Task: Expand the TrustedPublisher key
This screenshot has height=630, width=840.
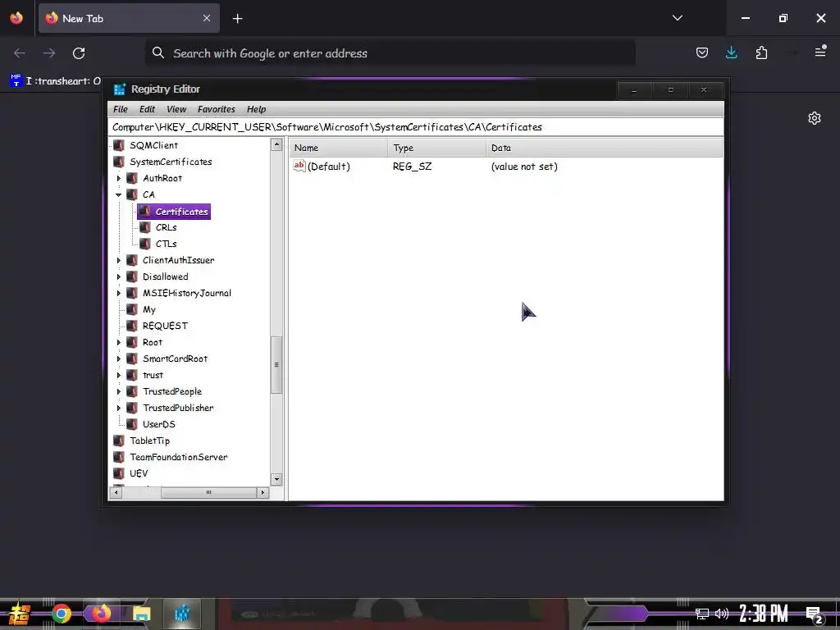Action: click(x=119, y=409)
